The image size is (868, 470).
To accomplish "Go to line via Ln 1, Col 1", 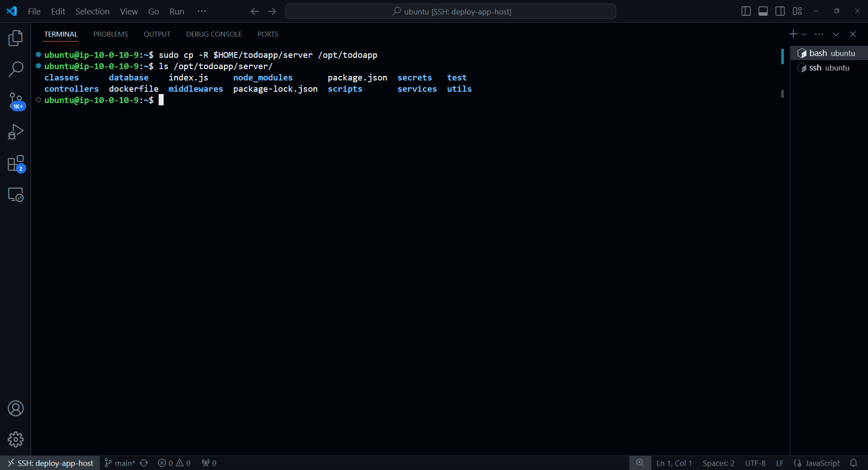I will 674,463.
